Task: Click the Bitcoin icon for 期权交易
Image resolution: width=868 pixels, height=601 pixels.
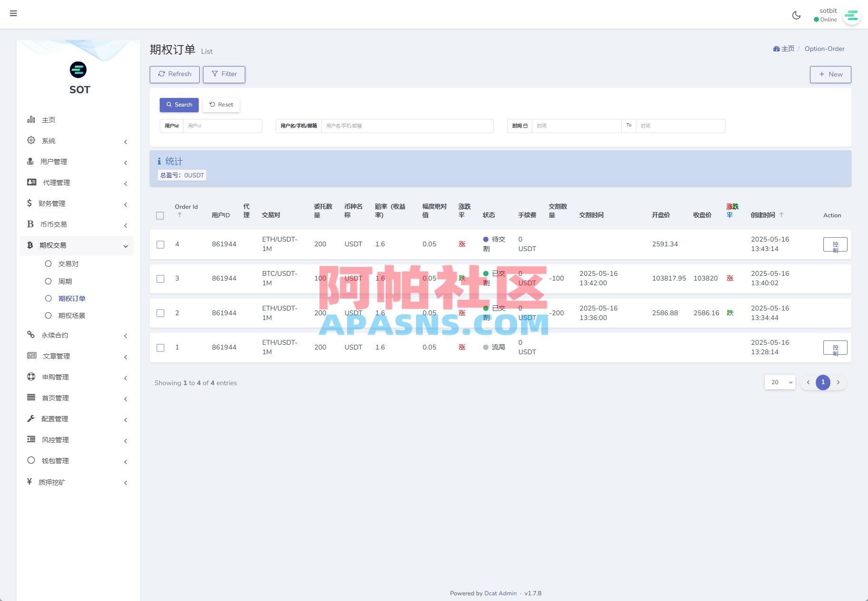Action: [x=30, y=245]
